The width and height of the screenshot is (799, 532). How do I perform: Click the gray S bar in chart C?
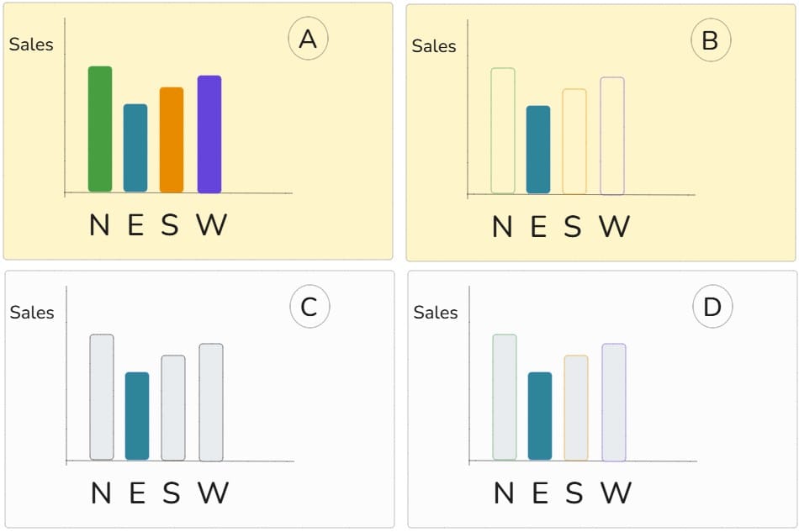pyautogui.click(x=173, y=408)
